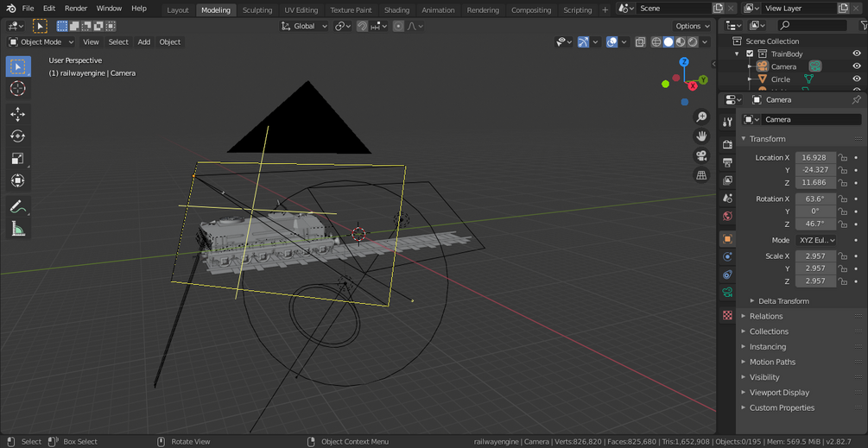Open the World properties tab
Viewport: 868px width, 448px height.
[x=727, y=216]
